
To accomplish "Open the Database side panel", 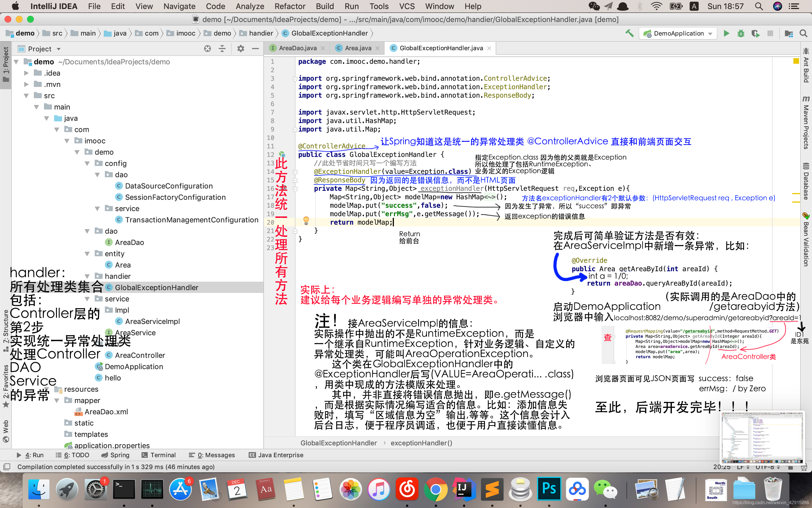I will 806,181.
